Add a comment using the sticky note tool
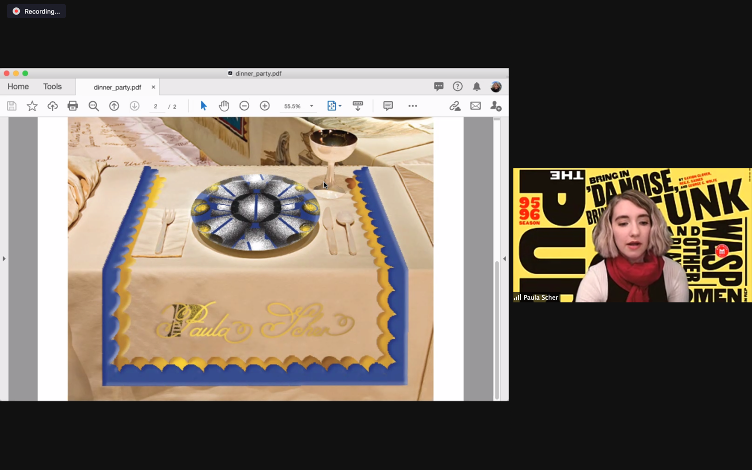This screenshot has height=470, width=752. pos(388,106)
